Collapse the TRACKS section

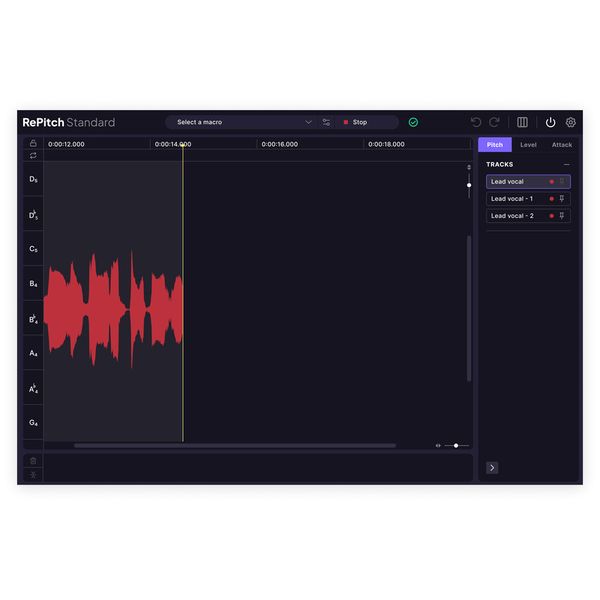click(566, 164)
